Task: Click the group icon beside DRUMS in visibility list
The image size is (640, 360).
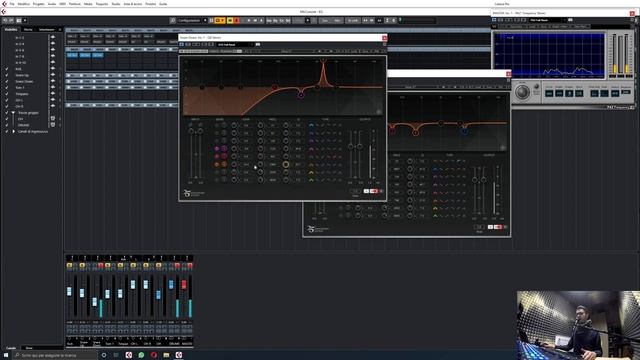Action: 53,125
